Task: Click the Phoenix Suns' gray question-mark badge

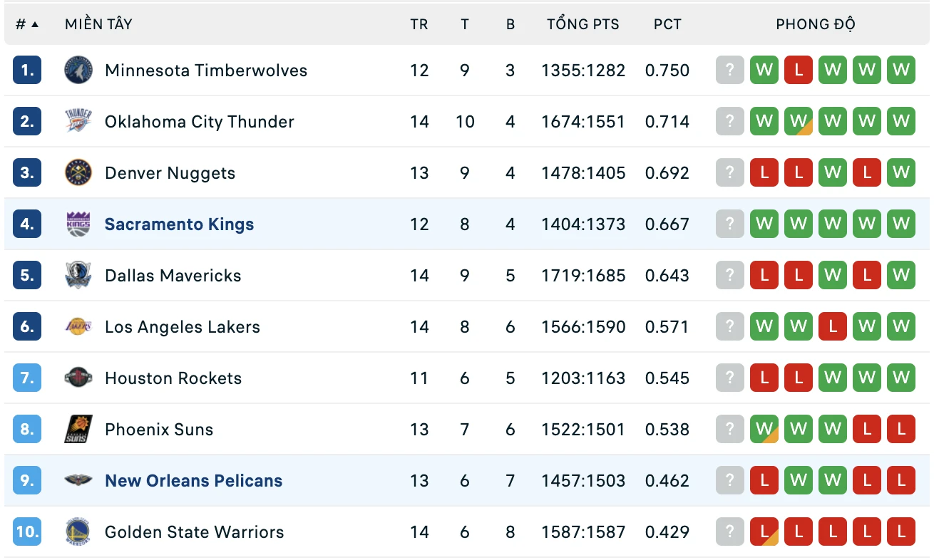Action: (730, 430)
